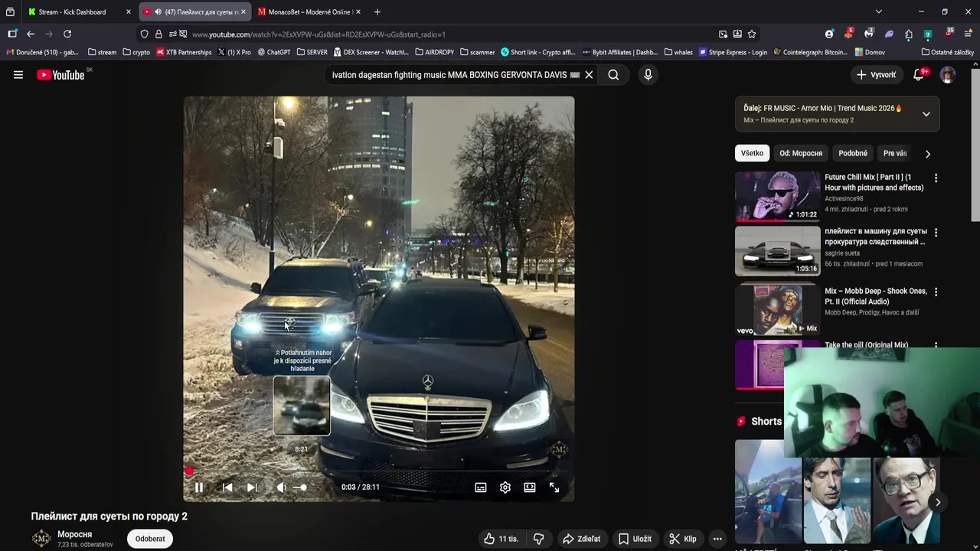Close the Kick Dashboard tab

(x=129, y=11)
